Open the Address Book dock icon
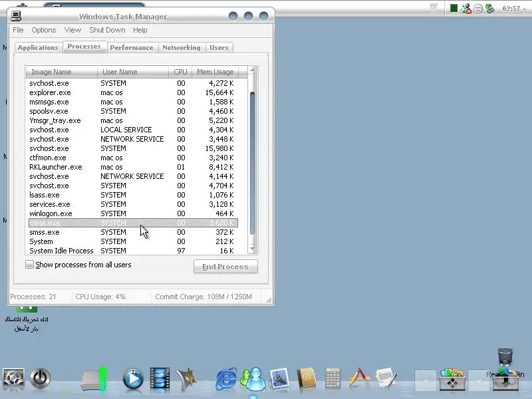The image size is (532, 399). pos(307,378)
